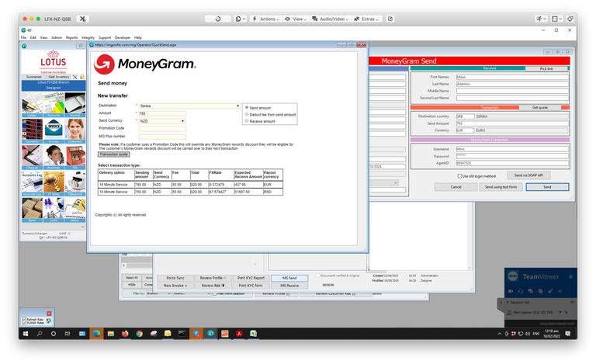
Task: Open Google Chrome from the taskbar
Action: coord(139,334)
